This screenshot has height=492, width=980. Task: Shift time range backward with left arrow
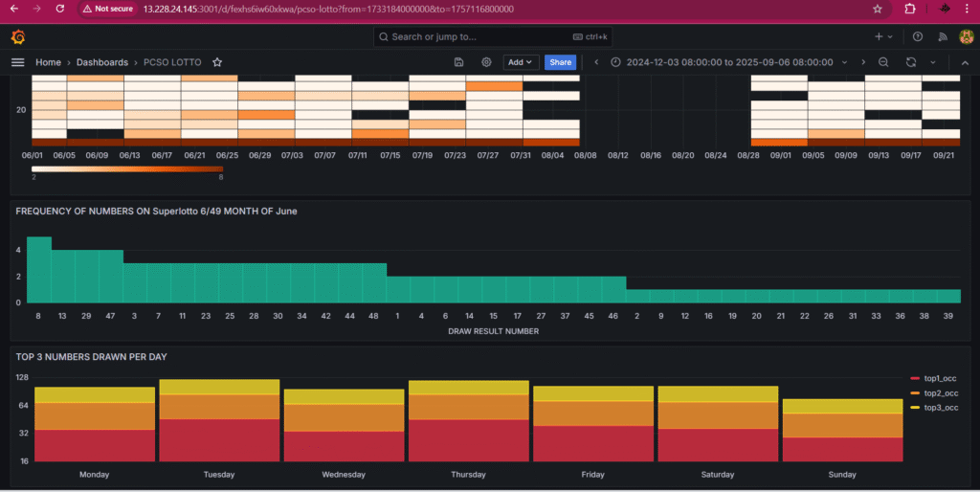point(597,62)
